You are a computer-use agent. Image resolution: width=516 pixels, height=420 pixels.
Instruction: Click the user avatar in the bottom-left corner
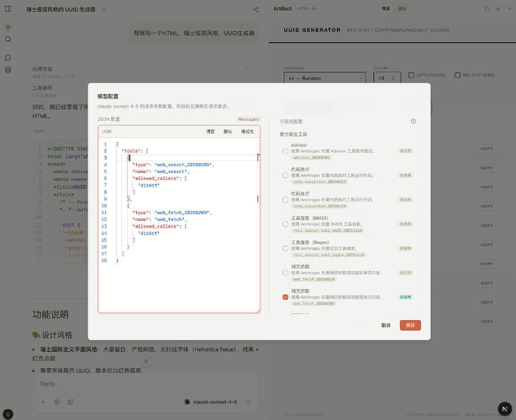8,414
